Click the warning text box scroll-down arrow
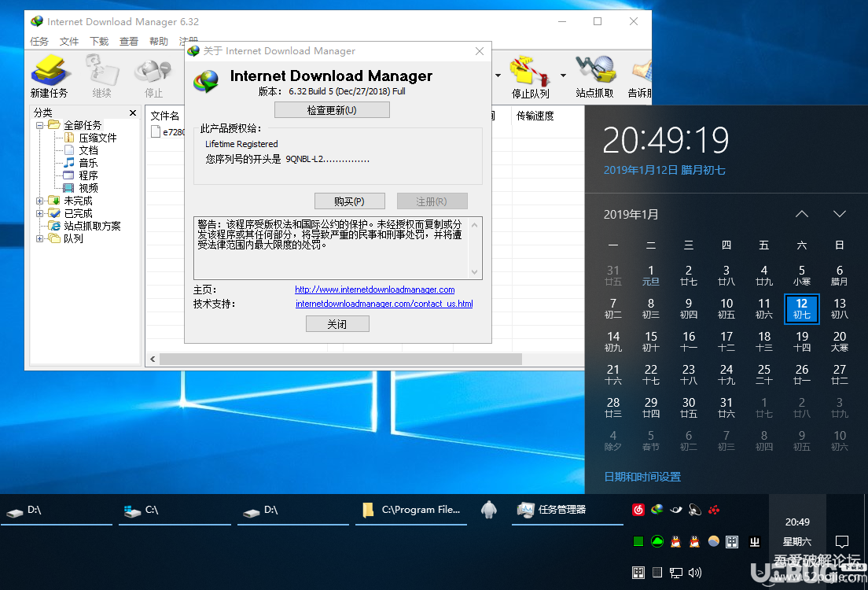 [474, 271]
